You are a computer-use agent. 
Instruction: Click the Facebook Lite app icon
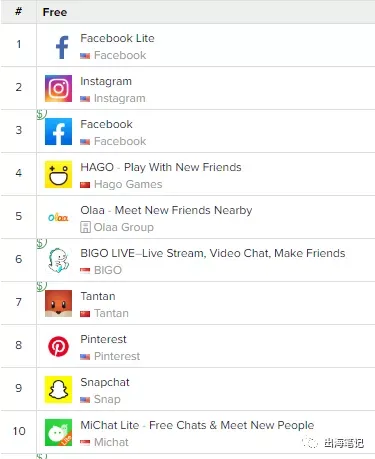[x=58, y=45]
